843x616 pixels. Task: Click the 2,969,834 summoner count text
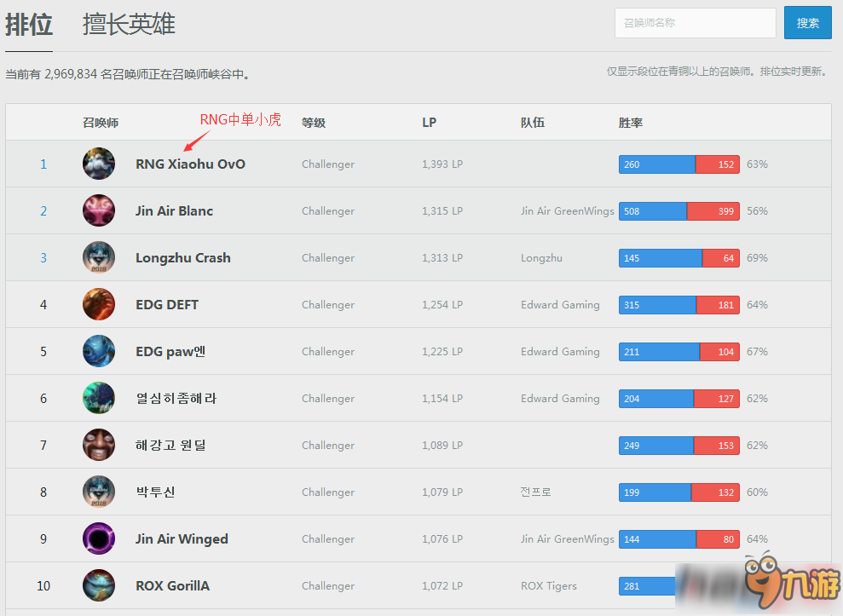(71, 73)
